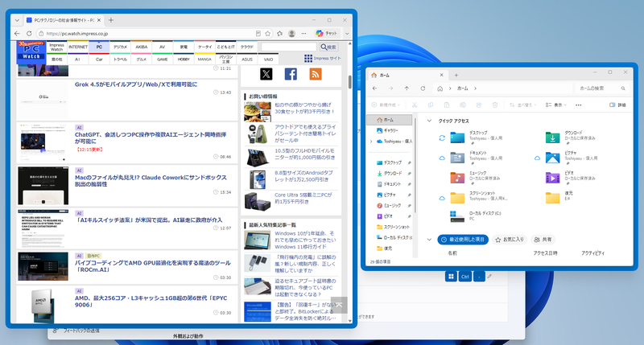This screenshot has width=644, height=345.
Task: Reload the pc.watch.impress.co.jp page
Action: click(x=29, y=33)
